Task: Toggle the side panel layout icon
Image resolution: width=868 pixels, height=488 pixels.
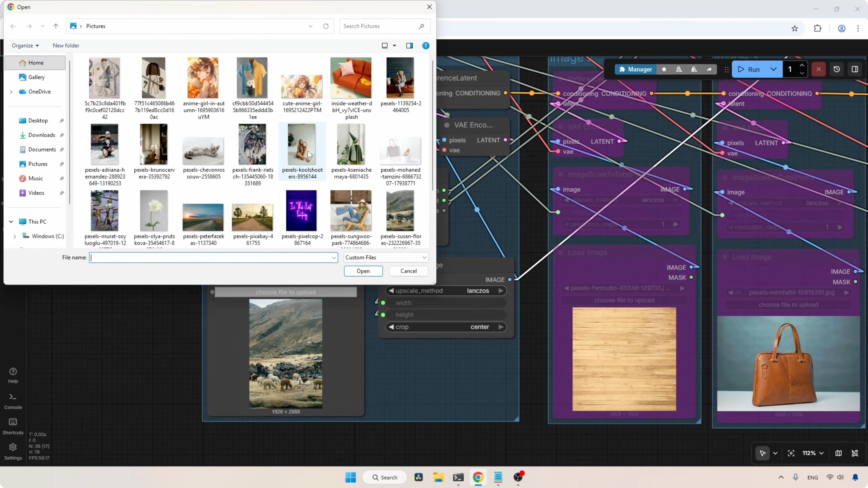Action: point(855,69)
